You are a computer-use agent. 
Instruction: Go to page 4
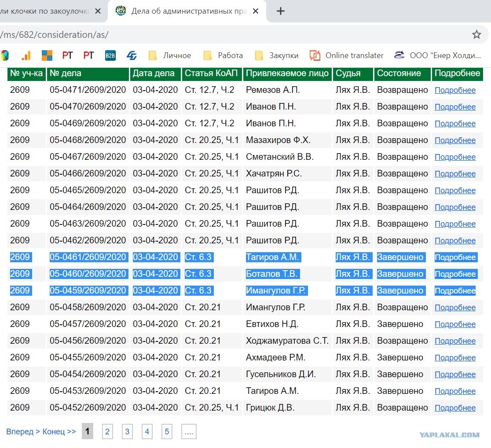click(x=147, y=431)
